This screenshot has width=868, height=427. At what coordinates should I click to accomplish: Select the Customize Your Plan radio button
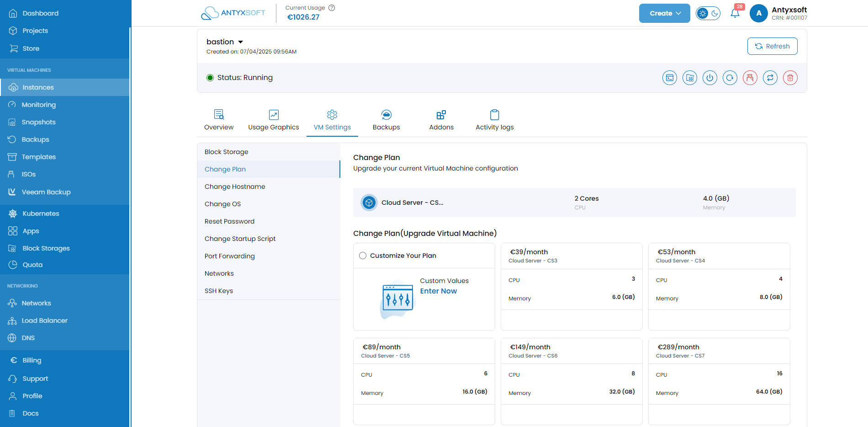363,256
